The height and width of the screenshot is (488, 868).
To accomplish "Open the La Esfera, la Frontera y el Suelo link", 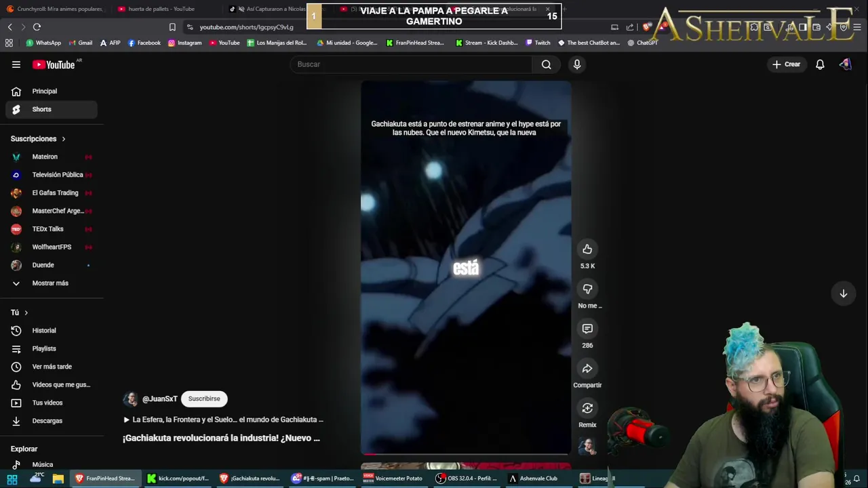I will [223, 420].
